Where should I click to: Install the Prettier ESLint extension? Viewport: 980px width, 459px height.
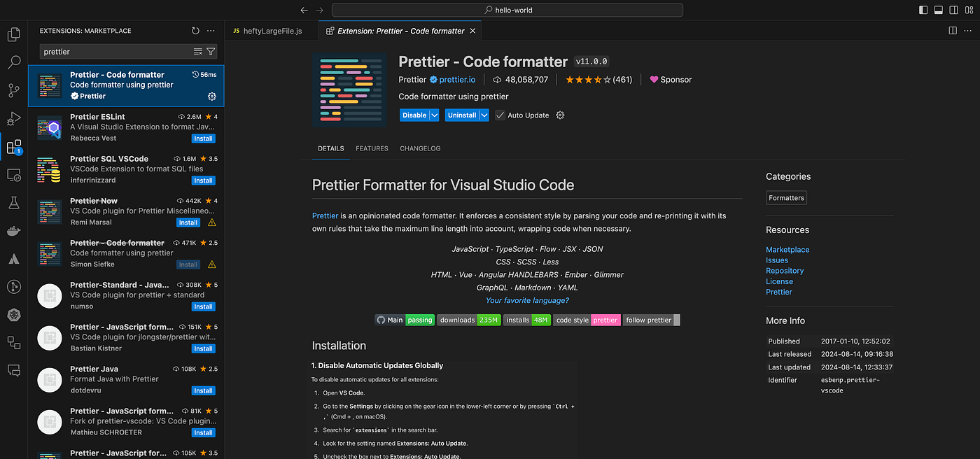[204, 139]
